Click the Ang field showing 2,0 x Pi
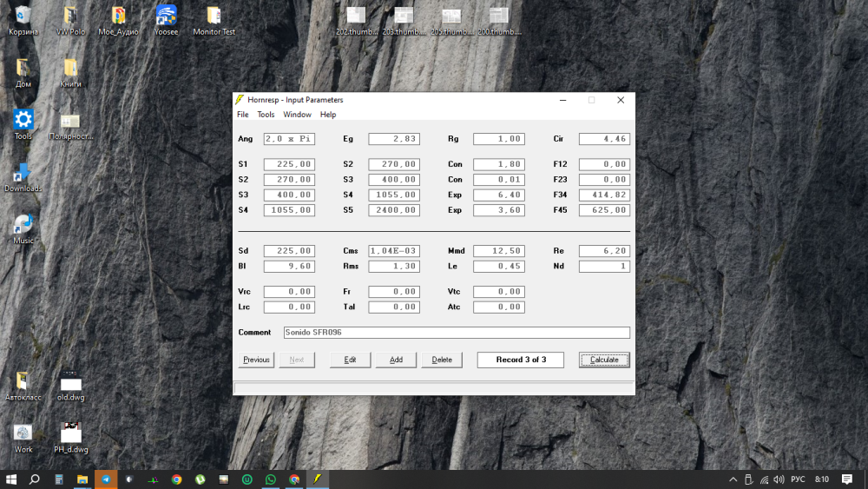This screenshot has height=489, width=868. click(290, 139)
